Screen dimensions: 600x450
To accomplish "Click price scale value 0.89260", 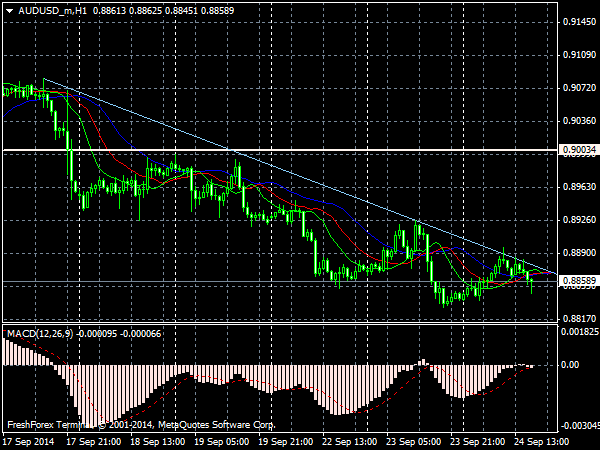I will [x=579, y=220].
